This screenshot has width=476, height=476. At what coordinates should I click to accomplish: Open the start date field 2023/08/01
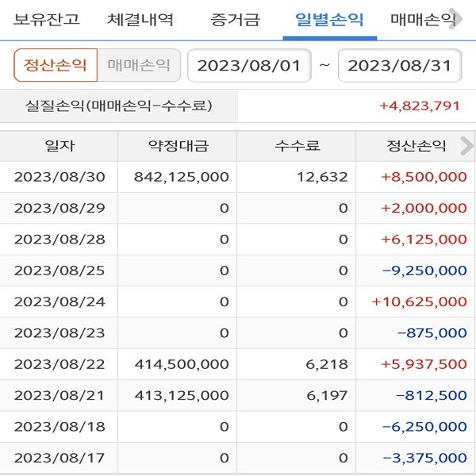(249, 65)
